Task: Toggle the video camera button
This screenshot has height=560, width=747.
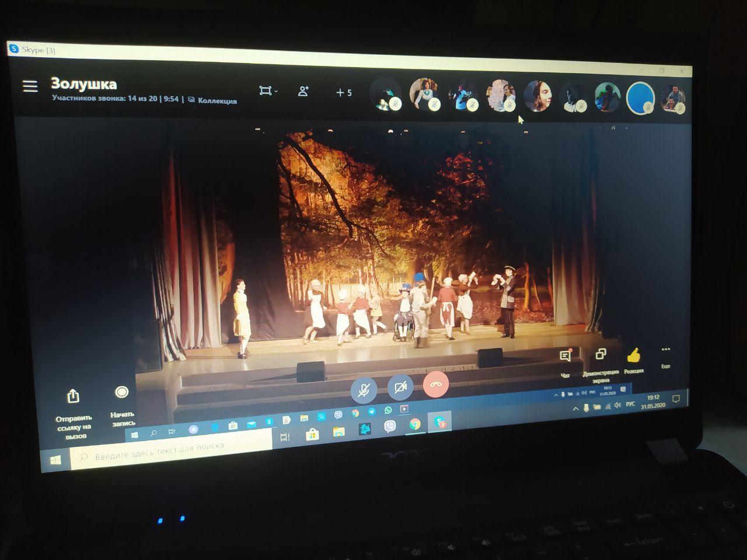Action: click(400, 387)
